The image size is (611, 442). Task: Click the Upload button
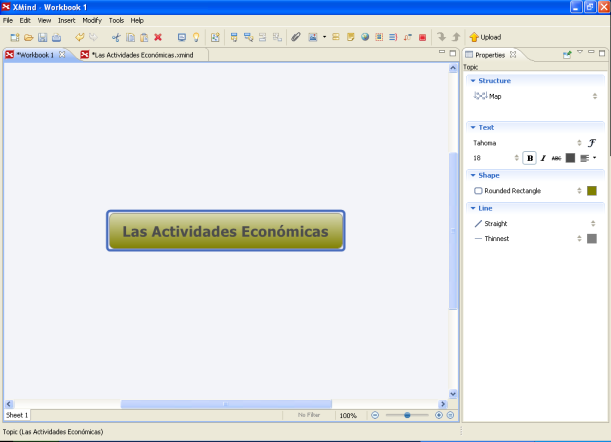485,37
